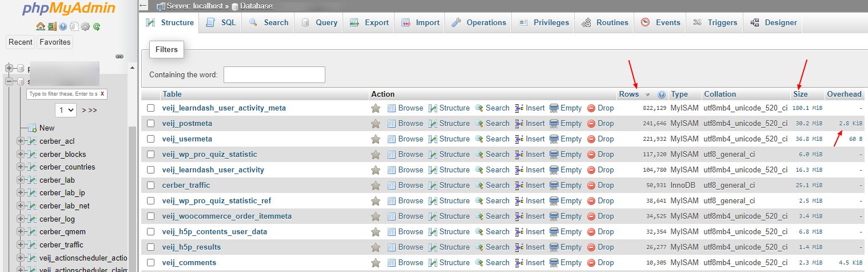Click Rows column help question icon
Screen dimensions: 868x272
(x=662, y=94)
